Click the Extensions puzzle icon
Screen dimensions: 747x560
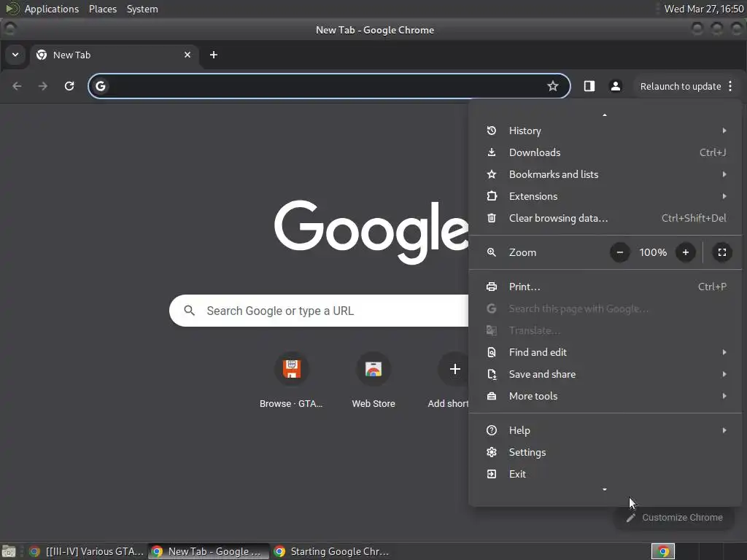tap(492, 196)
